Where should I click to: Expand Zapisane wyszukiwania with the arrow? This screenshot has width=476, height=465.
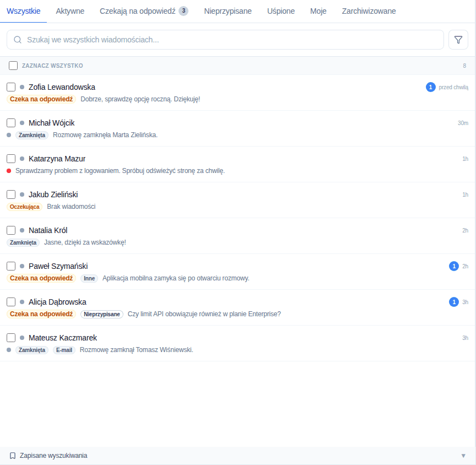pos(463,456)
